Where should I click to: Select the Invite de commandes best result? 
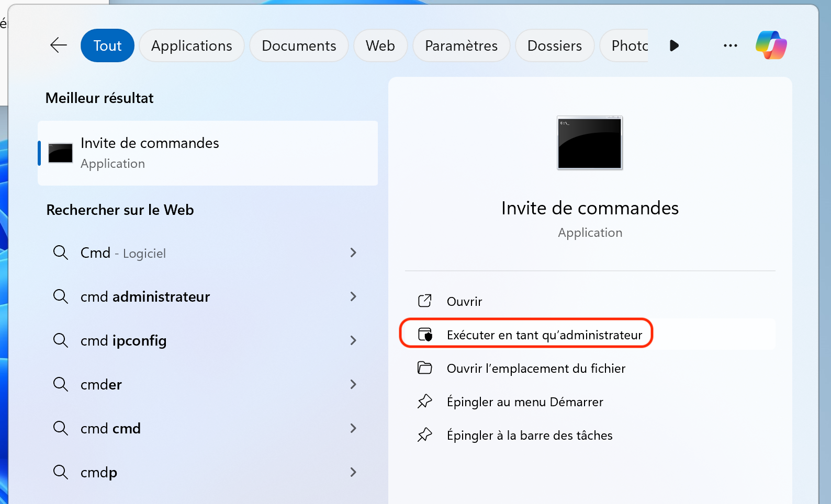coord(207,153)
